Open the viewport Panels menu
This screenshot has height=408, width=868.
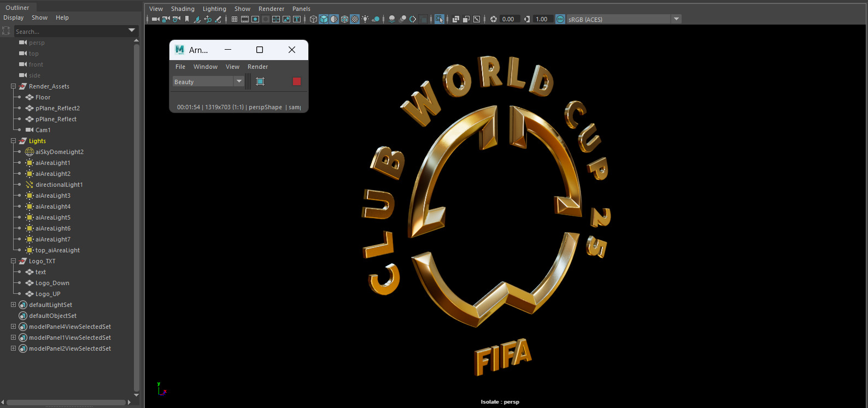pyautogui.click(x=301, y=9)
